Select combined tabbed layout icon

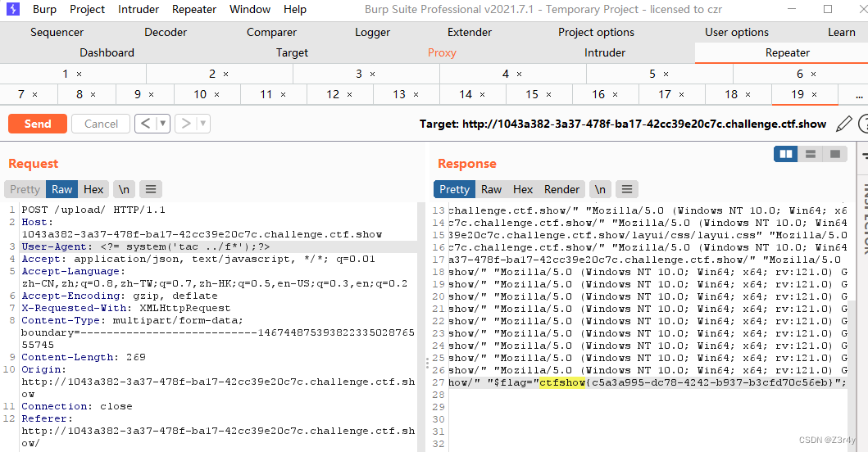point(834,154)
